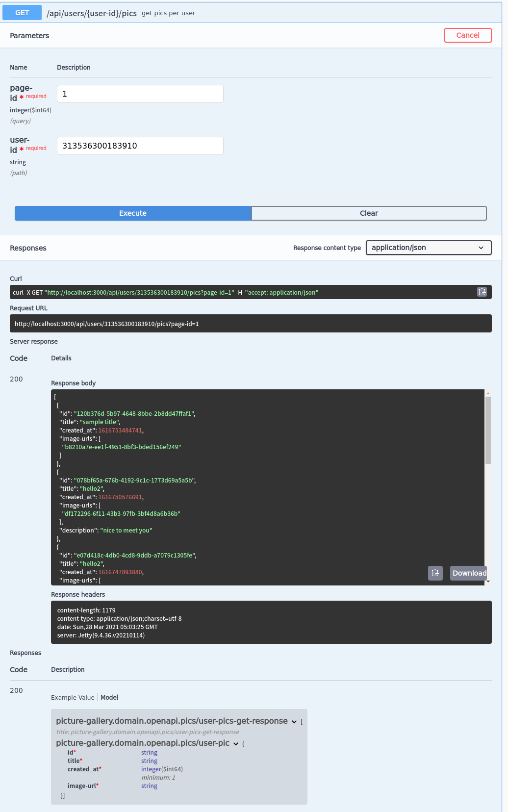Download the response body
Image resolution: width=508 pixels, height=812 pixels.
click(469, 573)
